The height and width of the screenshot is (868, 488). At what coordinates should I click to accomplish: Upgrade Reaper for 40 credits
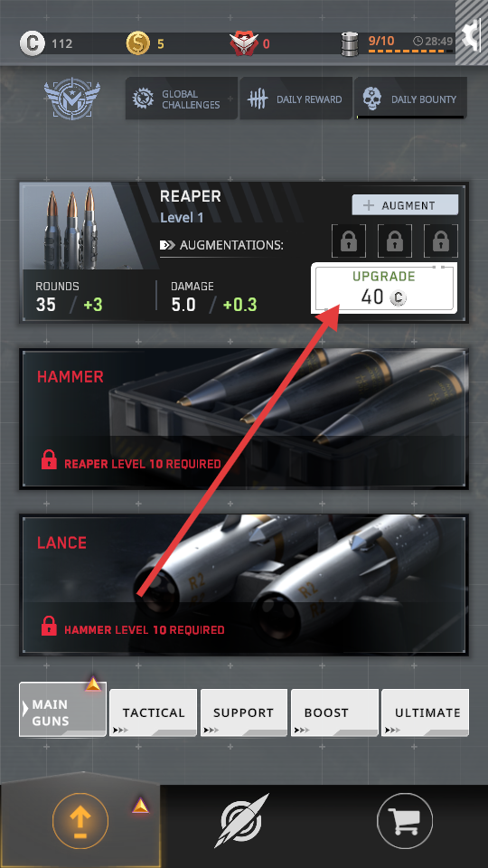pos(384,288)
